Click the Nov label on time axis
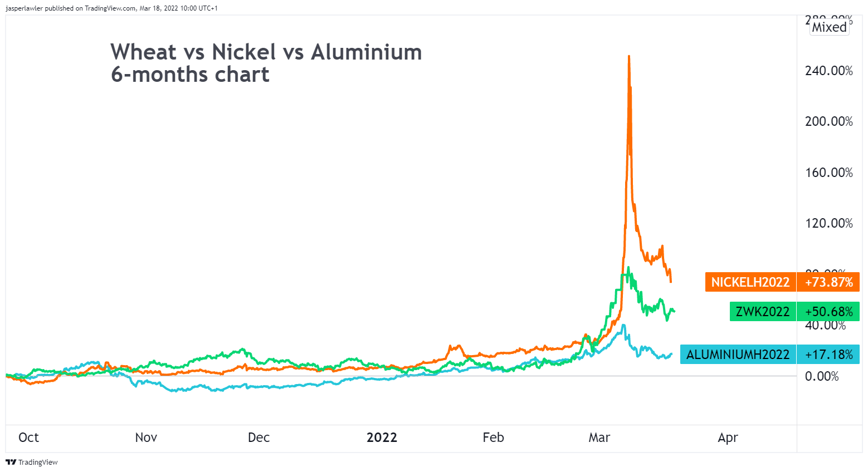 coord(146,437)
